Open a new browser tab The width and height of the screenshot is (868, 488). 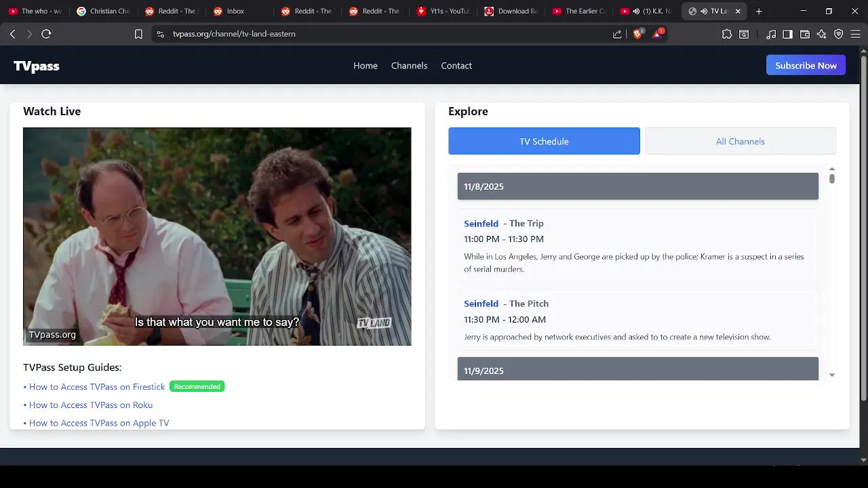pos(759,11)
